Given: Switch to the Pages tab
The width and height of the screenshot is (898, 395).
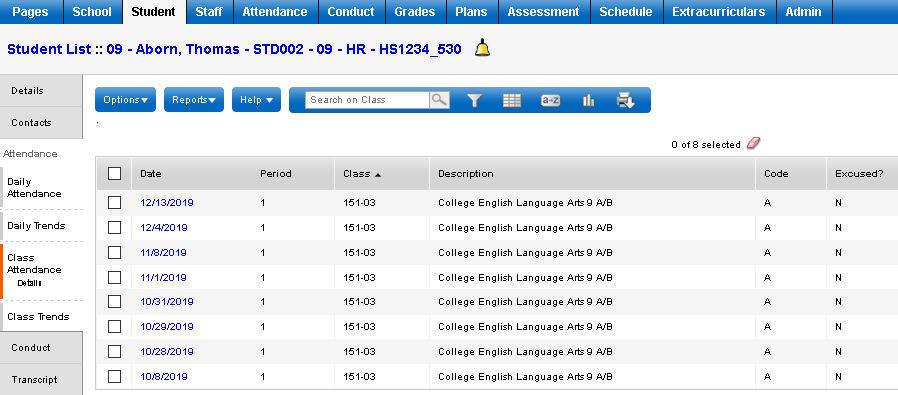Looking at the screenshot, I should coord(31,11).
